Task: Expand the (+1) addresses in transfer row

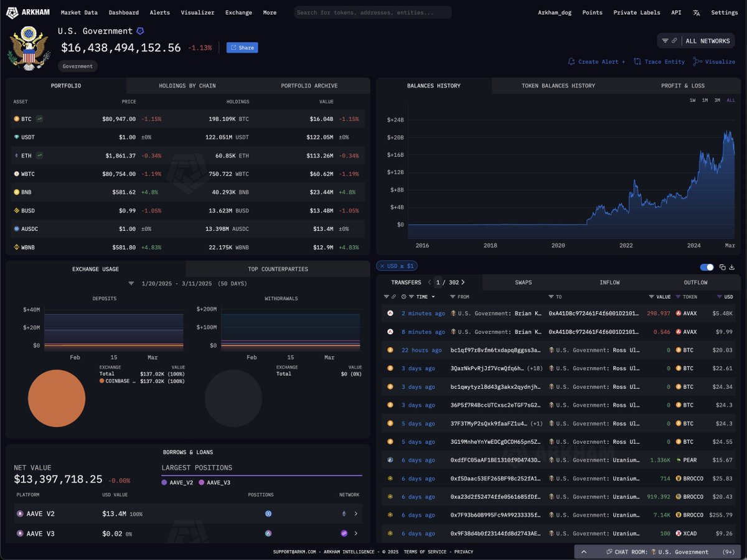Action: [x=537, y=424]
